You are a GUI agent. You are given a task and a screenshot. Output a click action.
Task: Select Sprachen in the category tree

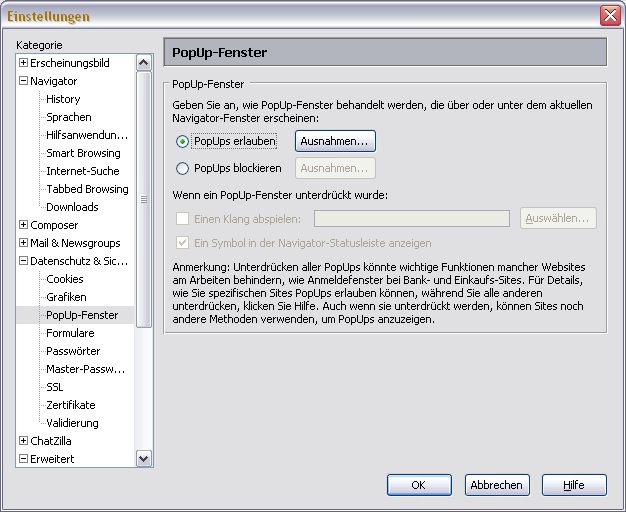pos(69,117)
